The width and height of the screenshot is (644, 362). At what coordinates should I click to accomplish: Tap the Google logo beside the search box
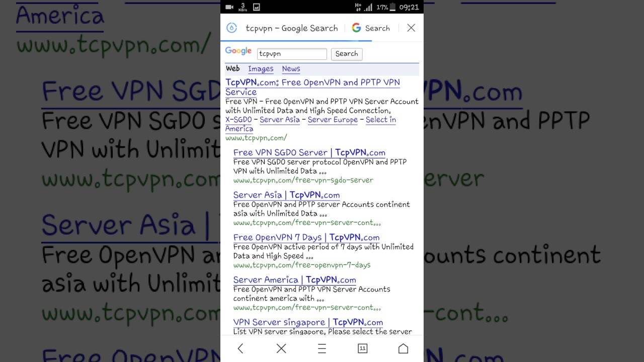coord(238,51)
